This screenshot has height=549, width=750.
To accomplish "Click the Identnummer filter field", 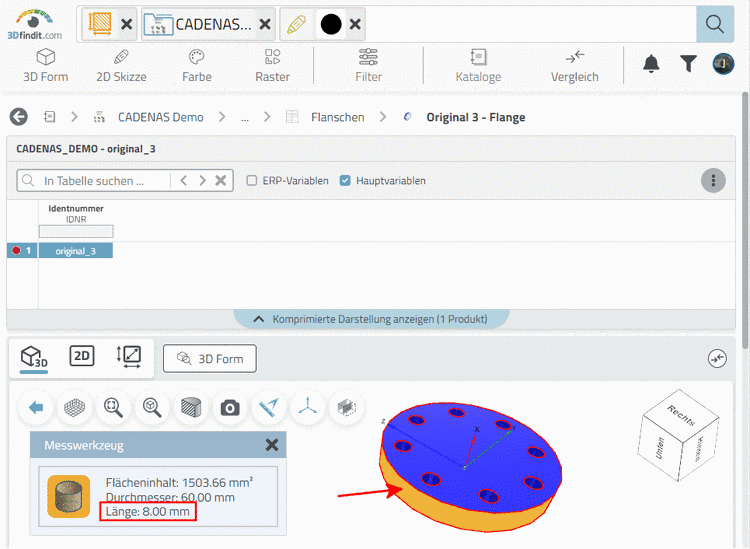I will click(76, 231).
